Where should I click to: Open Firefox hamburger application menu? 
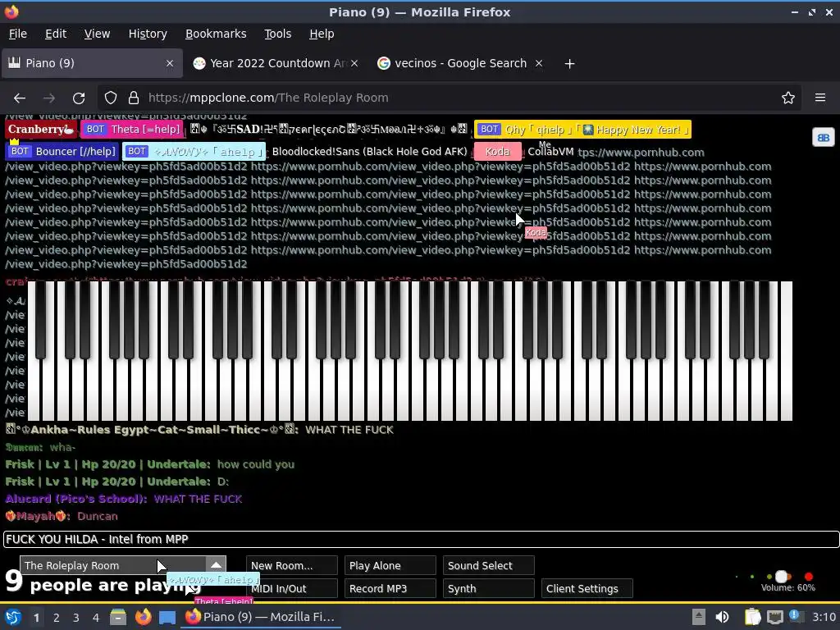pos(819,98)
